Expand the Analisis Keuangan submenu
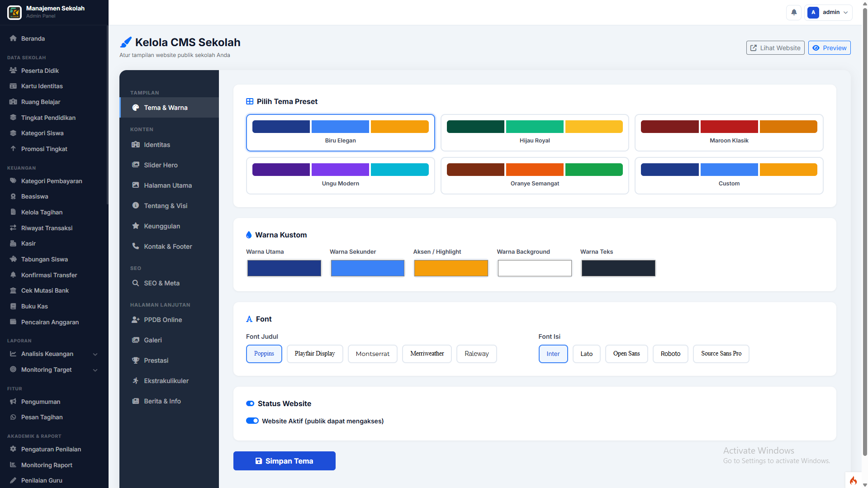This screenshot has height=488, width=868. (54, 354)
